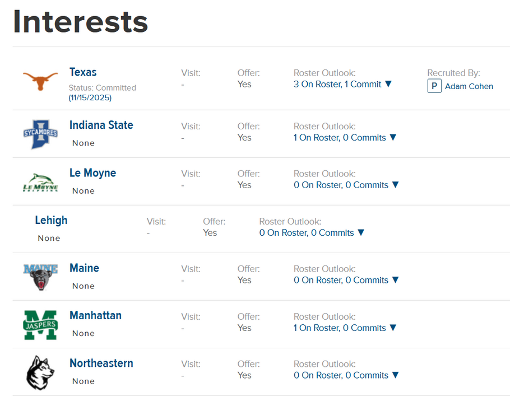Open the Lehigh team page

51,220
